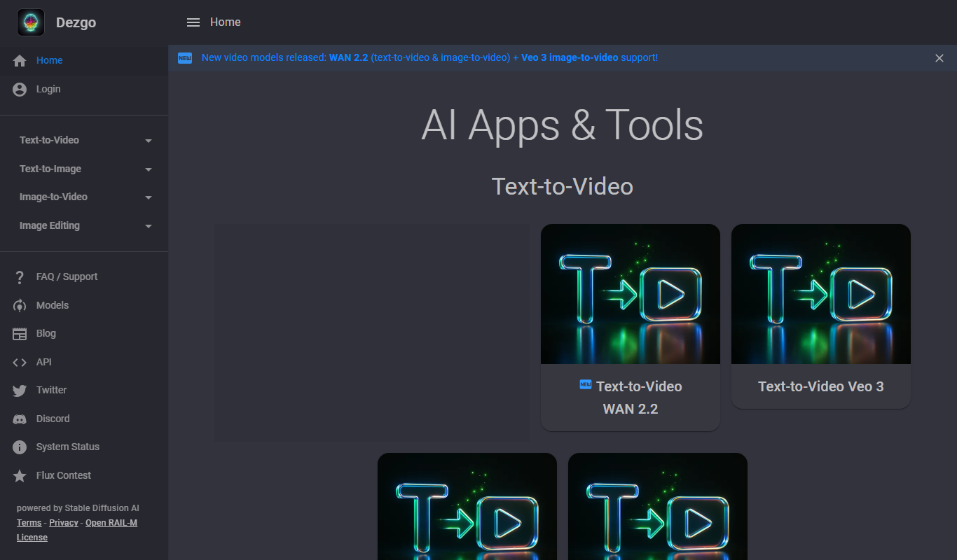Expand the Image-to-Video sidebar arrow
The height and width of the screenshot is (560, 957).
point(149,198)
